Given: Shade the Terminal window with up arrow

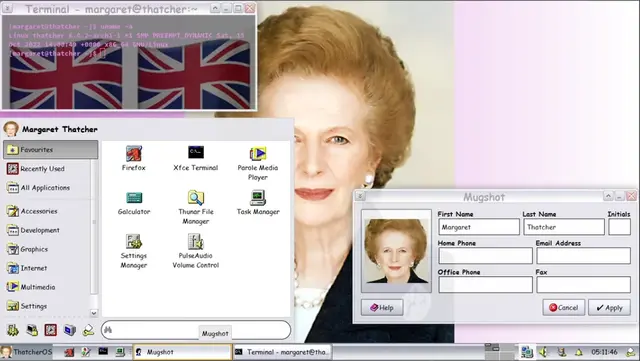Looking at the screenshot, I should [x=215, y=8].
